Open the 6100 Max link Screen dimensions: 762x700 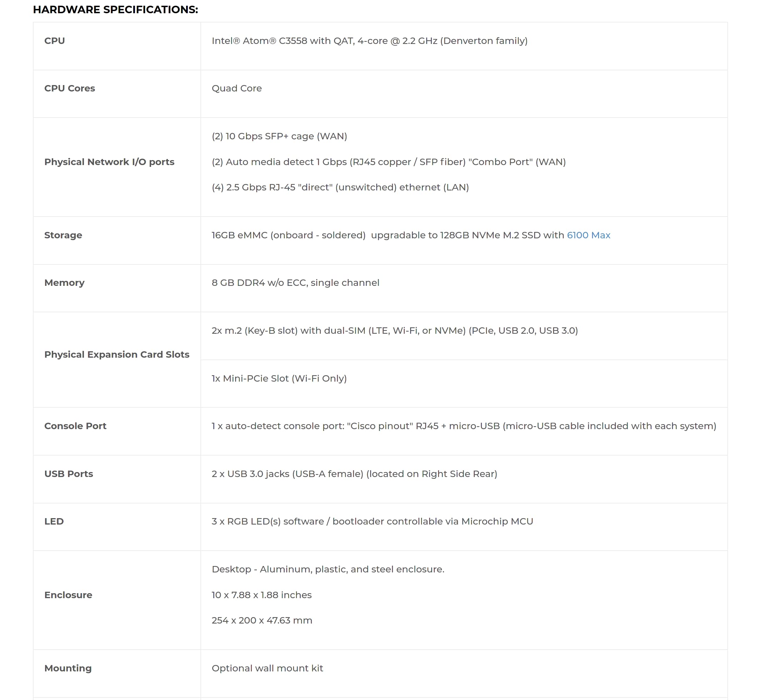588,235
